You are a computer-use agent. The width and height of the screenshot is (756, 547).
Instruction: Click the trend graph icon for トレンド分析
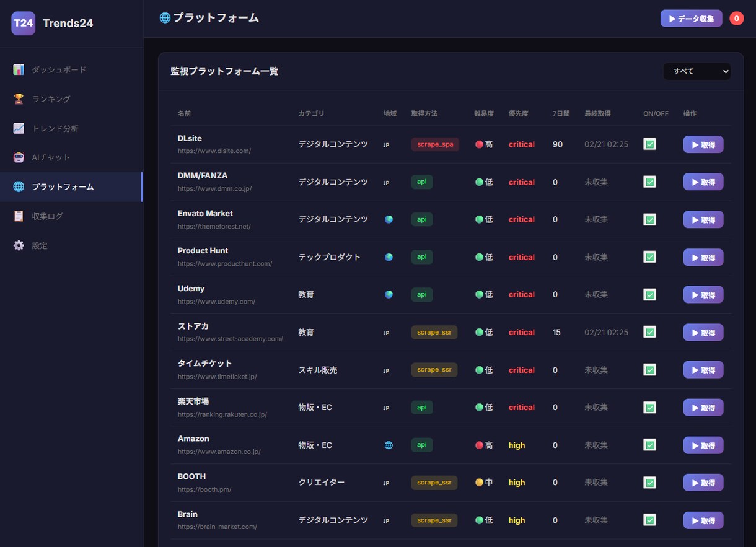[19, 128]
